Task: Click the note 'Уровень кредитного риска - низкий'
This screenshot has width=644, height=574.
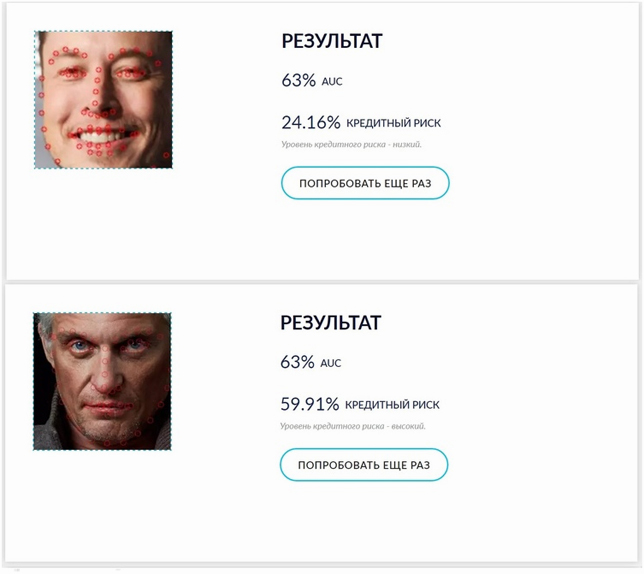Action: pyautogui.click(x=351, y=145)
